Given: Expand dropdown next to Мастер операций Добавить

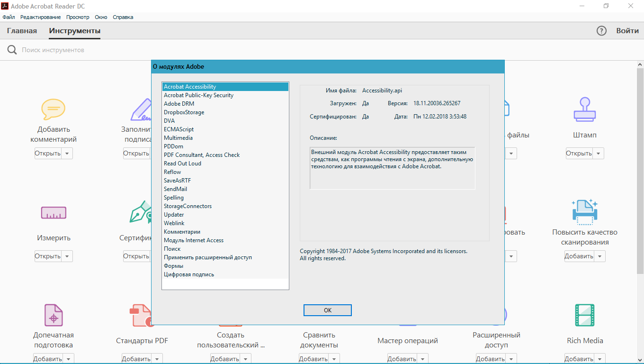Looking at the screenshot, I should click(423, 359).
